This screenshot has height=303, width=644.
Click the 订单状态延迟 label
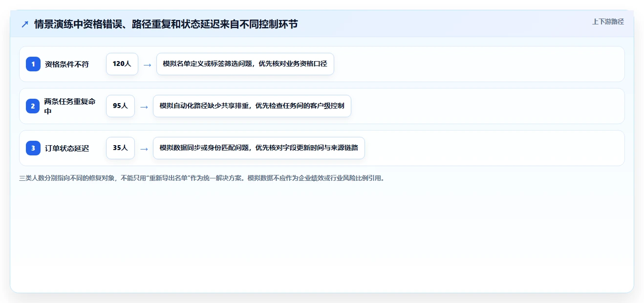67,148
